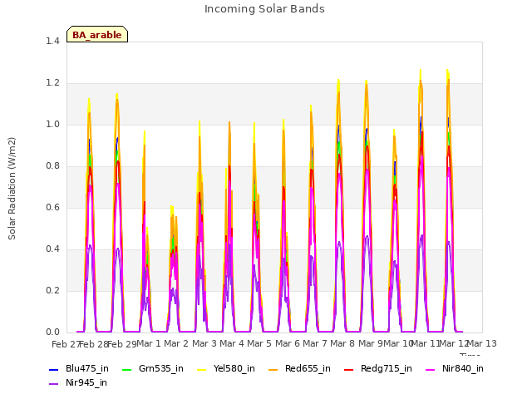
Task: Click the 0.8 y-axis tick label
Action: (52, 166)
